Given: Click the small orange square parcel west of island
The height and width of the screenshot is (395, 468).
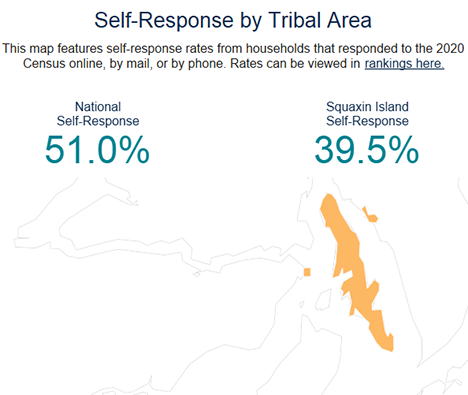Looking at the screenshot, I should coord(307,272).
